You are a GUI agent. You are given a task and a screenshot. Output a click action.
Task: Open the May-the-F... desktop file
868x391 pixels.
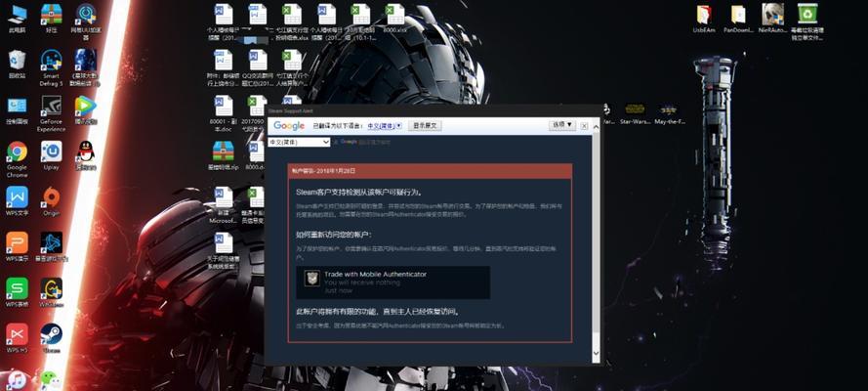(669, 112)
